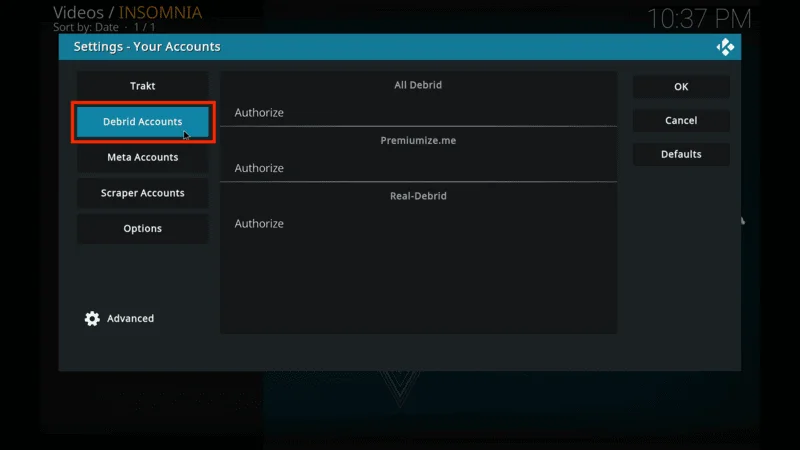Click the INSOMNIA breadcrumb text
Viewport: 800px width, 450px height.
tap(160, 12)
